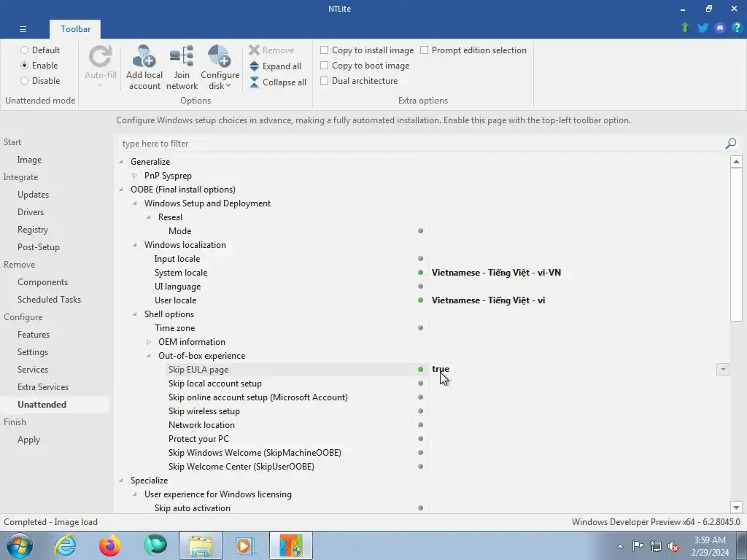The image size is (747, 560).
Task: Open File Explorer in taskbar
Action: click(x=201, y=545)
